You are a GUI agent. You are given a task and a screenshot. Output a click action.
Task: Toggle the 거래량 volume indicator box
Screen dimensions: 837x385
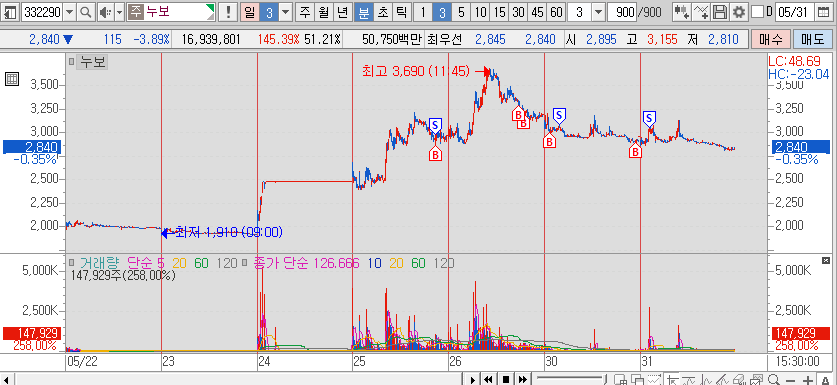[x=72, y=262]
